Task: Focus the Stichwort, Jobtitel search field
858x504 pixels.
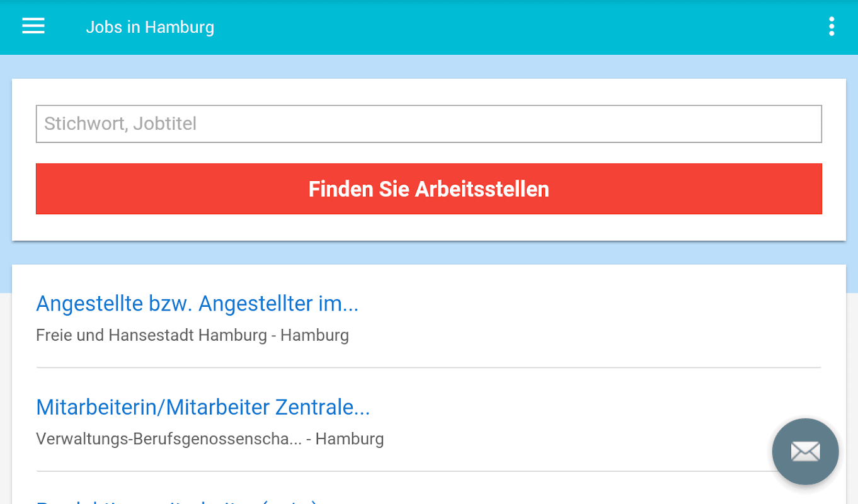Action: 428,123
